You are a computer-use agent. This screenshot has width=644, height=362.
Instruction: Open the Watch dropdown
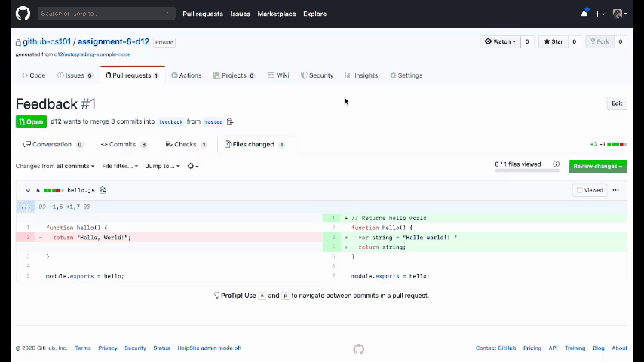[500, 41]
